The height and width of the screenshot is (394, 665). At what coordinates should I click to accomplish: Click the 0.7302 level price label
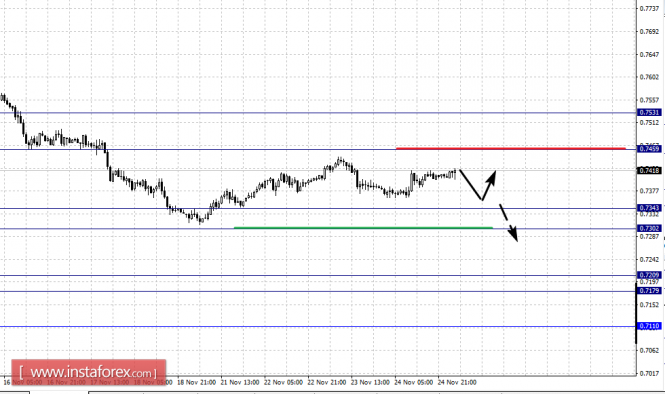coord(649,229)
